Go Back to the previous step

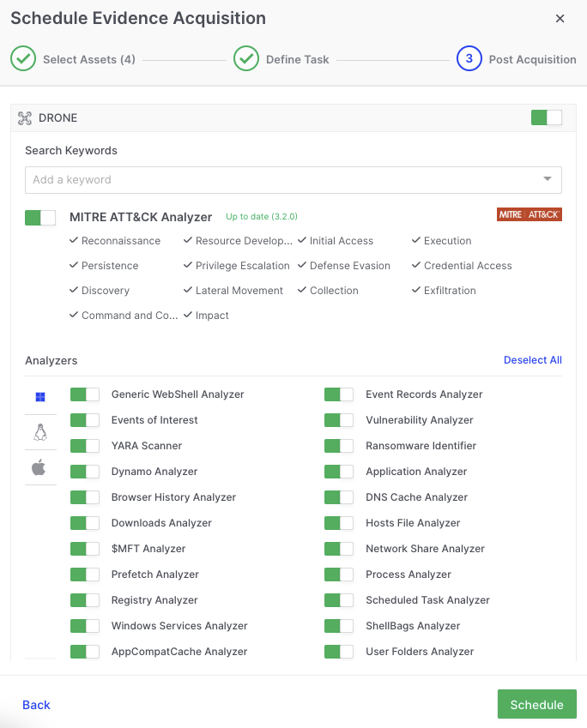36,705
